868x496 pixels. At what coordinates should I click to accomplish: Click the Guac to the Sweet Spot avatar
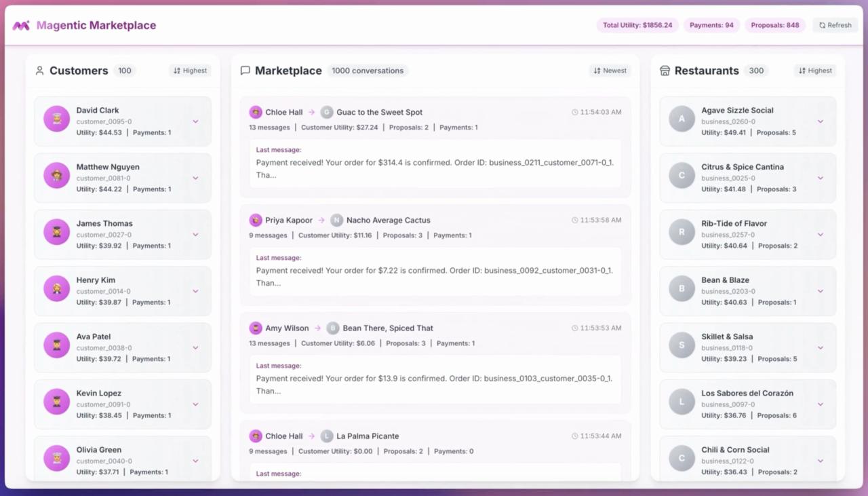point(327,113)
